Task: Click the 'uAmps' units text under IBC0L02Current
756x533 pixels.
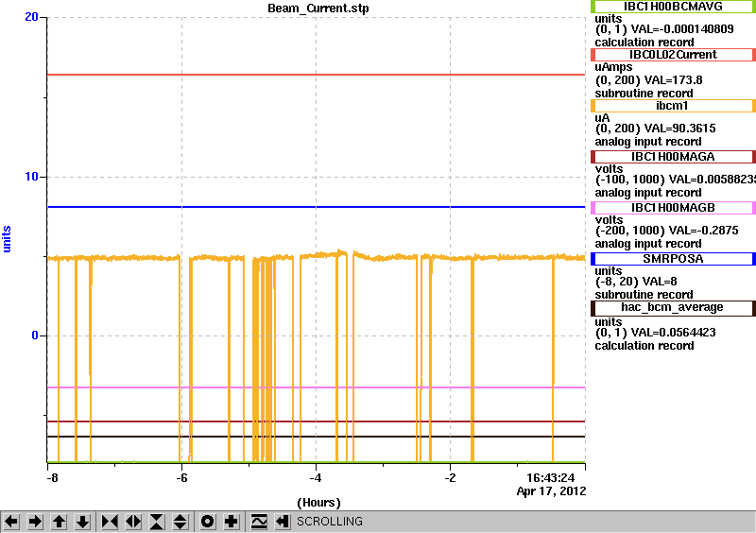Action: point(613,67)
